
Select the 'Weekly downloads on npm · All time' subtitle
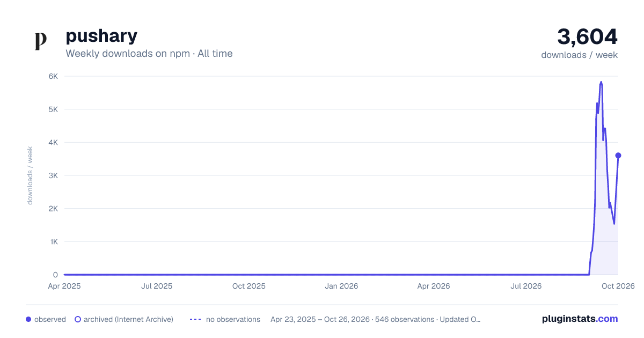click(x=149, y=53)
